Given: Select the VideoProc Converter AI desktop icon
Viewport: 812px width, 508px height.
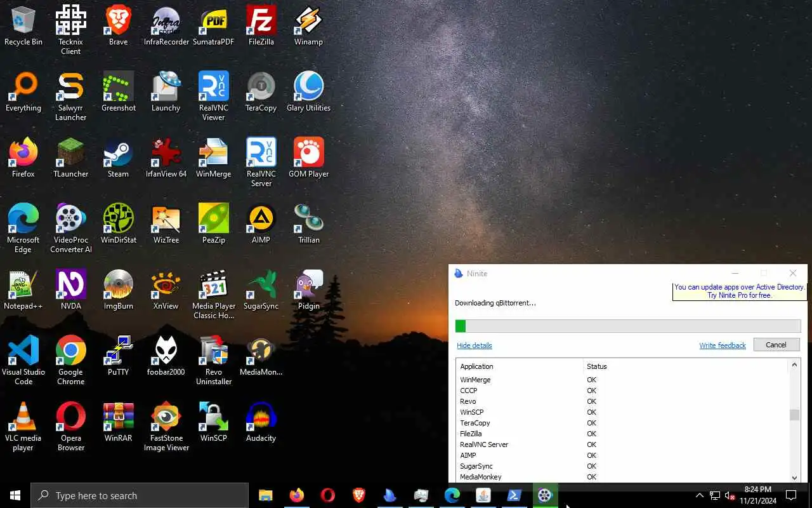Looking at the screenshot, I should tap(70, 229).
